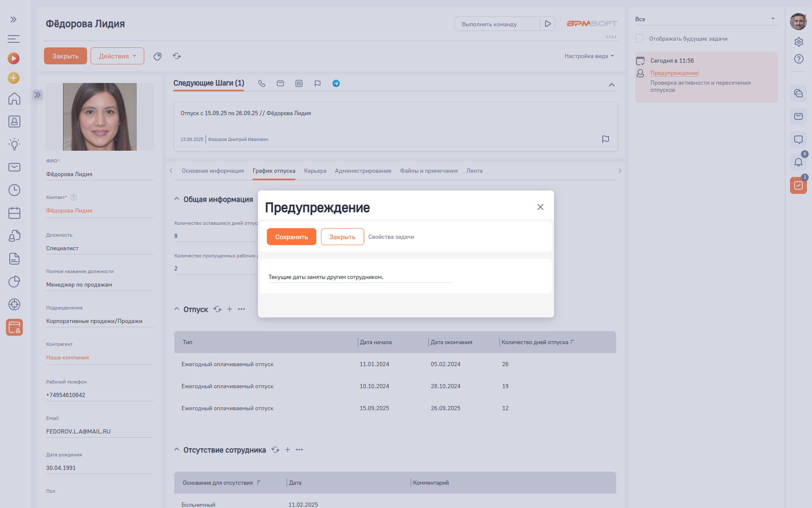Click the warning message text field
Screen dimensions: 812x508
pyautogui.click(x=359, y=277)
